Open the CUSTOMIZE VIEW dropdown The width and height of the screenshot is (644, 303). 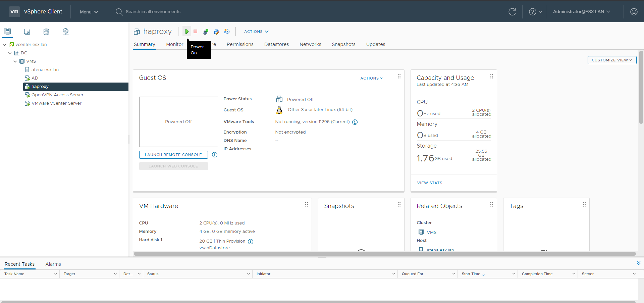click(x=611, y=60)
